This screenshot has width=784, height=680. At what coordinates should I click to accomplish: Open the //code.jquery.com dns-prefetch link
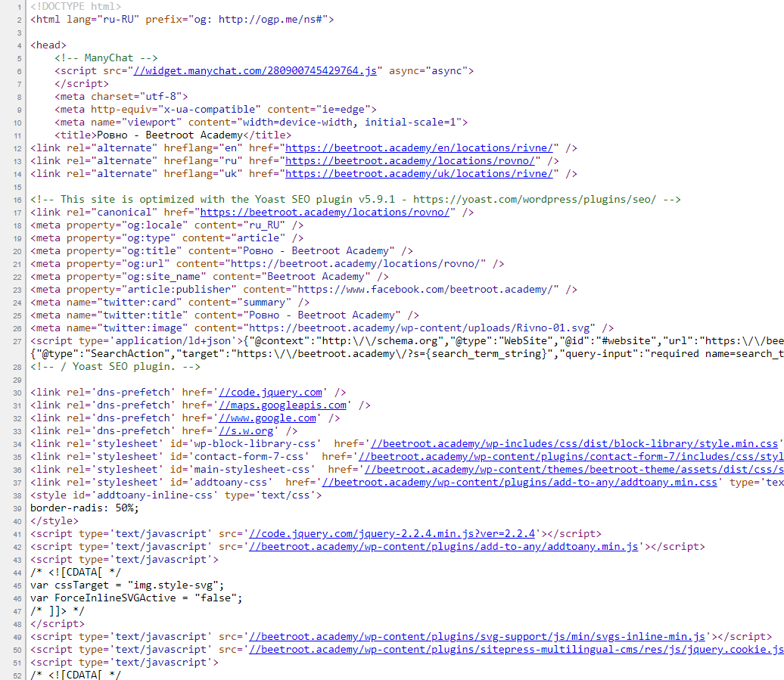point(270,393)
